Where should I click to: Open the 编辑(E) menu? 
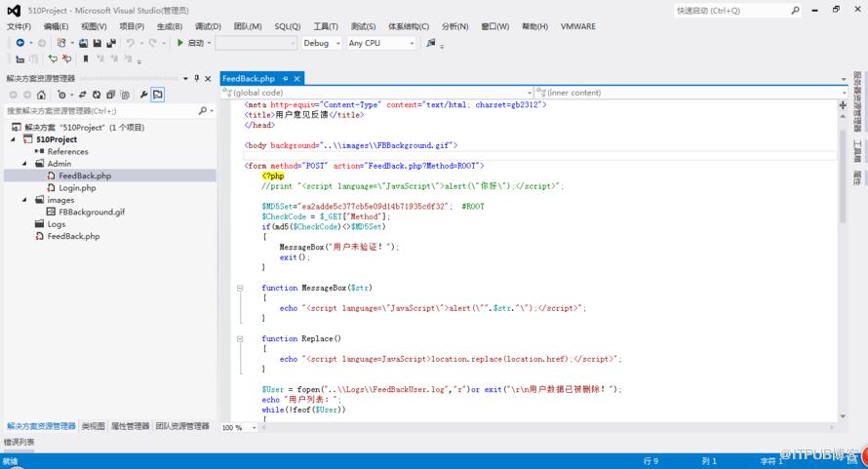(x=56, y=26)
